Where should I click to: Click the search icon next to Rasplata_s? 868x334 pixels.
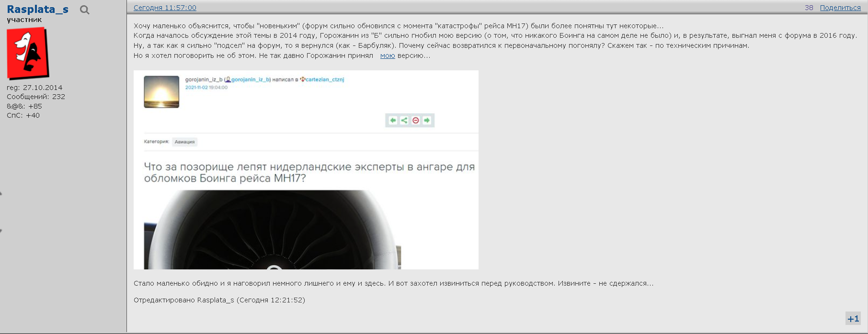(85, 10)
